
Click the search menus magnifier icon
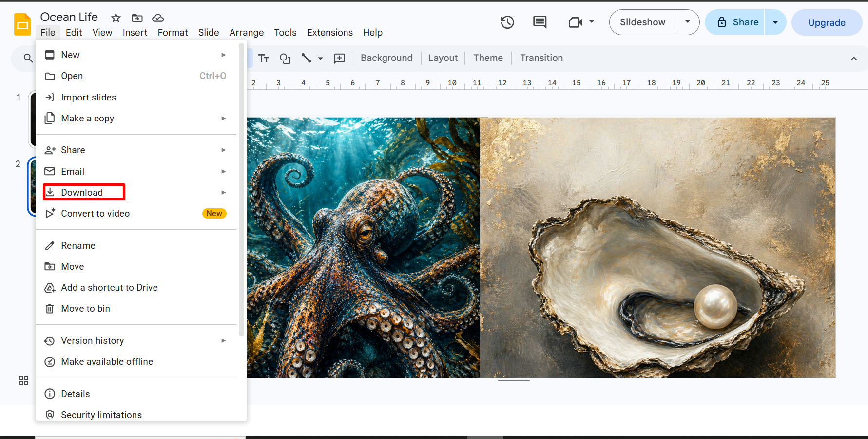pos(28,58)
